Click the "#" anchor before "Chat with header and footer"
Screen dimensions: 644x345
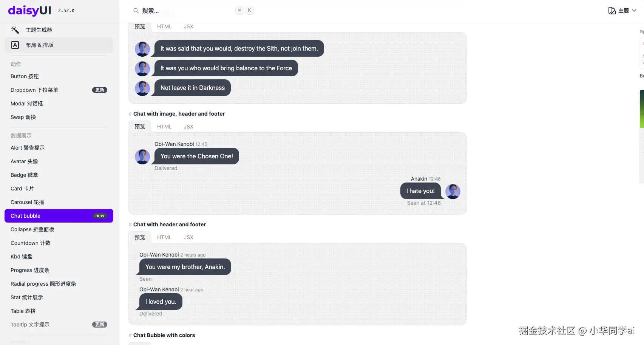pos(130,224)
